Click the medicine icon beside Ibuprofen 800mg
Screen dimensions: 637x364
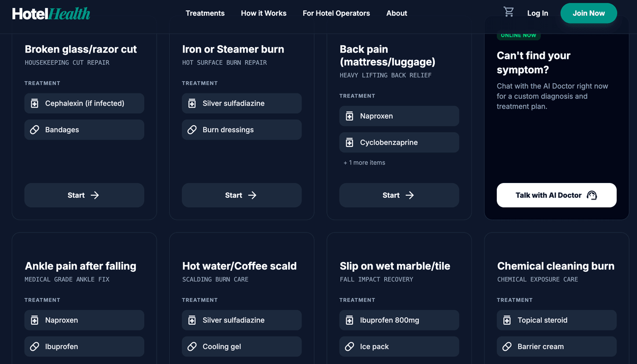tap(349, 320)
